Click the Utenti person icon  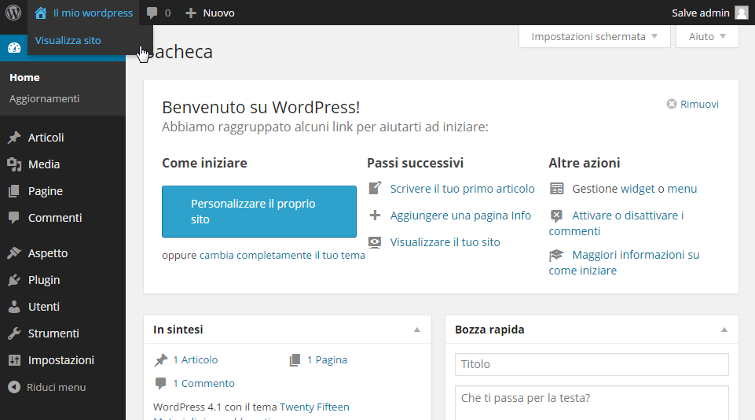coord(14,307)
